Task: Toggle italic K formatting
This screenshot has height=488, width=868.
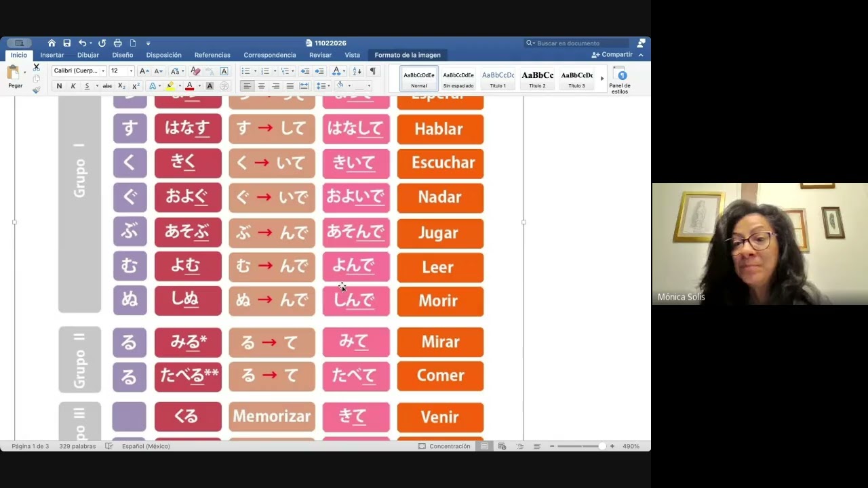Action: [73, 86]
